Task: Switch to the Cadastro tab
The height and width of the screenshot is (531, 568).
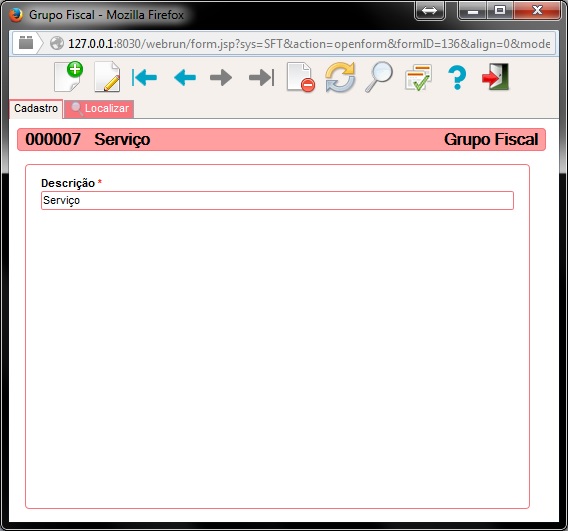Action: coord(36,108)
